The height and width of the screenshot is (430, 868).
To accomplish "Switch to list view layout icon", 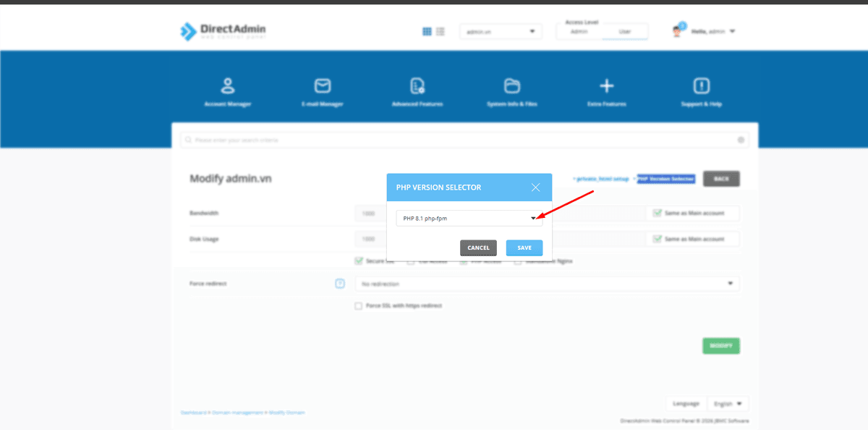I will point(441,32).
